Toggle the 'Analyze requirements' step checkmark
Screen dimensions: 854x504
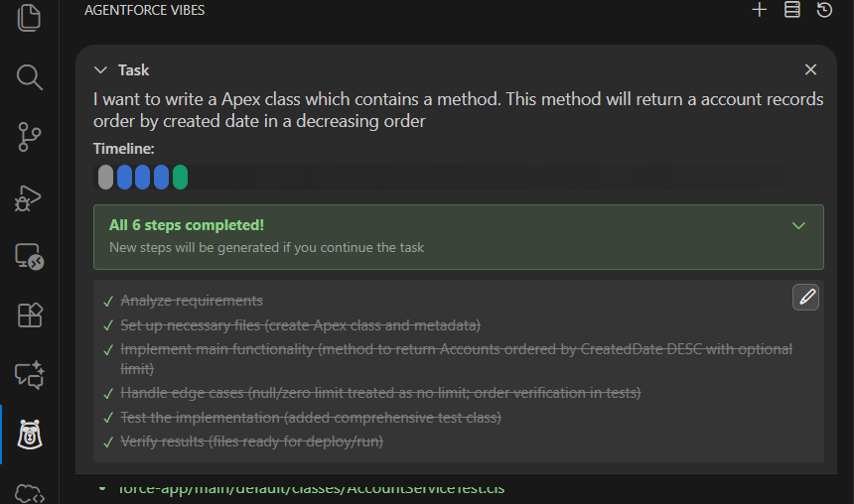107,301
